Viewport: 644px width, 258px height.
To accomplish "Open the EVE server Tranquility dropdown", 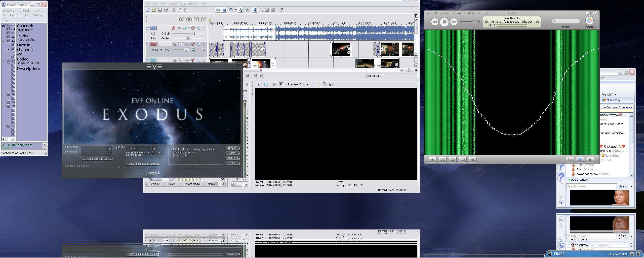I will [154, 149].
